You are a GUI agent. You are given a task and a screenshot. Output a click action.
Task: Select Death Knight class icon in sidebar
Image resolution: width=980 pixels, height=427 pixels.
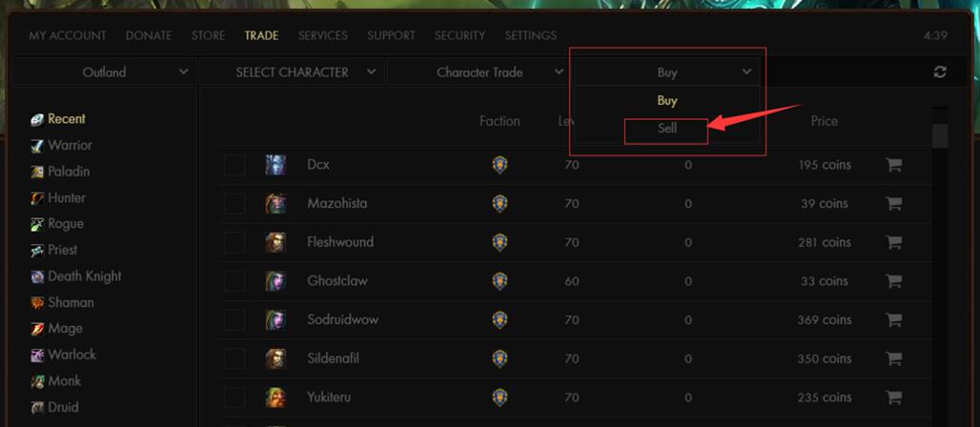point(37,276)
